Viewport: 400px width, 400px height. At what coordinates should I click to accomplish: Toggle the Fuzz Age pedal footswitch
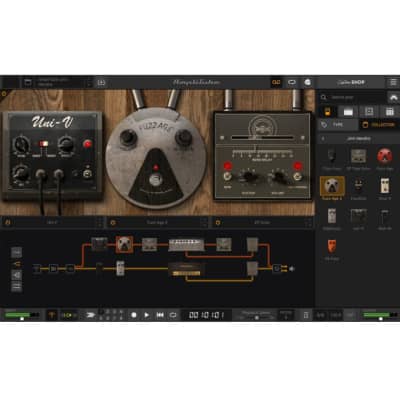tap(155, 180)
